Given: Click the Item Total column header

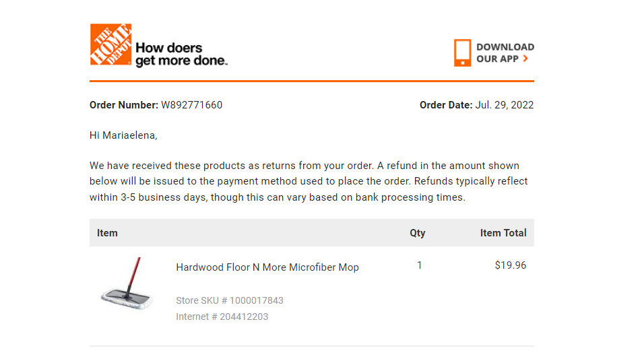Looking at the screenshot, I should point(503,233).
